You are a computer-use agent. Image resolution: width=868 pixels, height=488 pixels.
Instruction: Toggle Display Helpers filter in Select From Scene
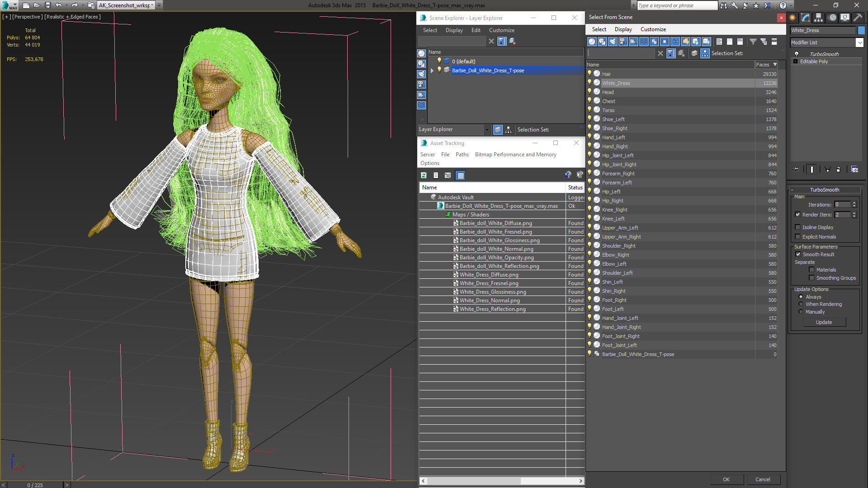pos(633,42)
